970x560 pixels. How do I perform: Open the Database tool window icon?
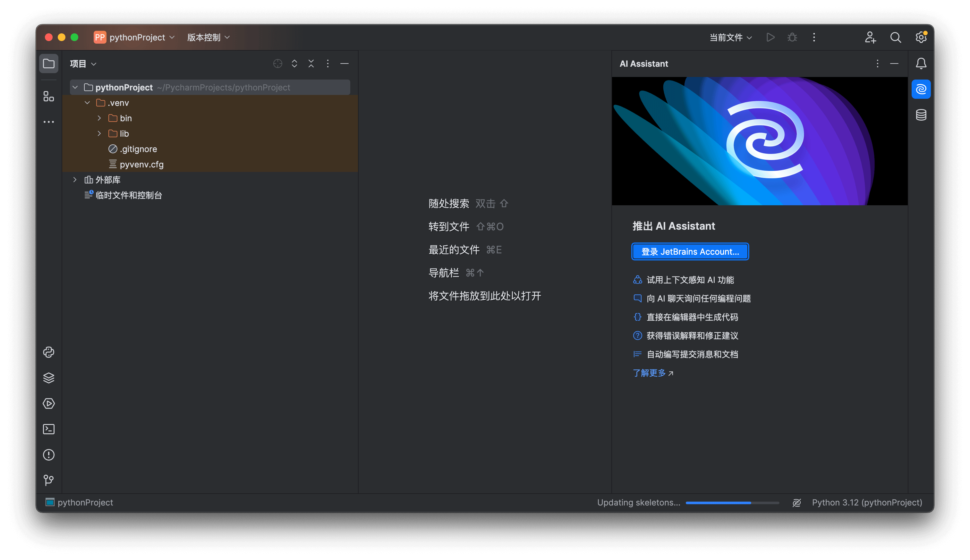[x=921, y=115]
